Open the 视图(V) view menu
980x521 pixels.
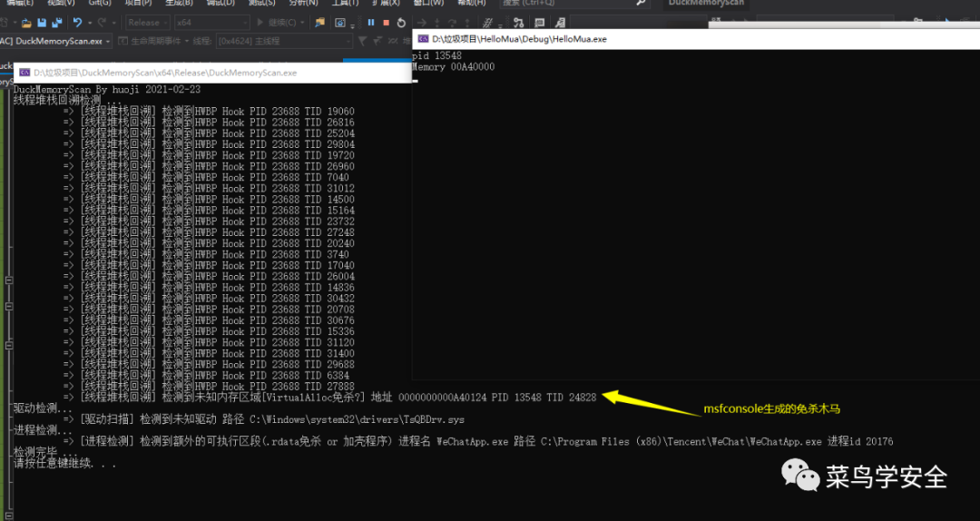coord(61,3)
